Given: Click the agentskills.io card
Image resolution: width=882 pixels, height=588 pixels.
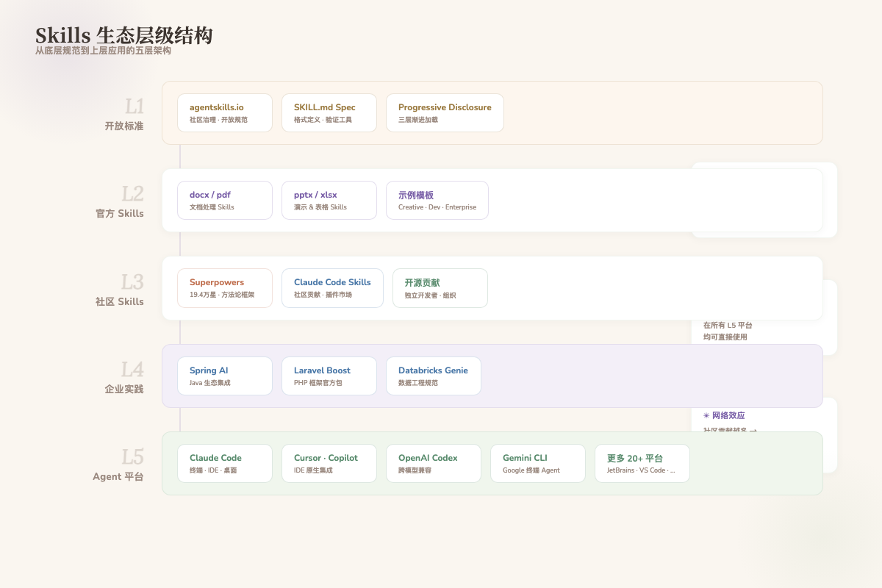Looking at the screenshot, I should (225, 112).
